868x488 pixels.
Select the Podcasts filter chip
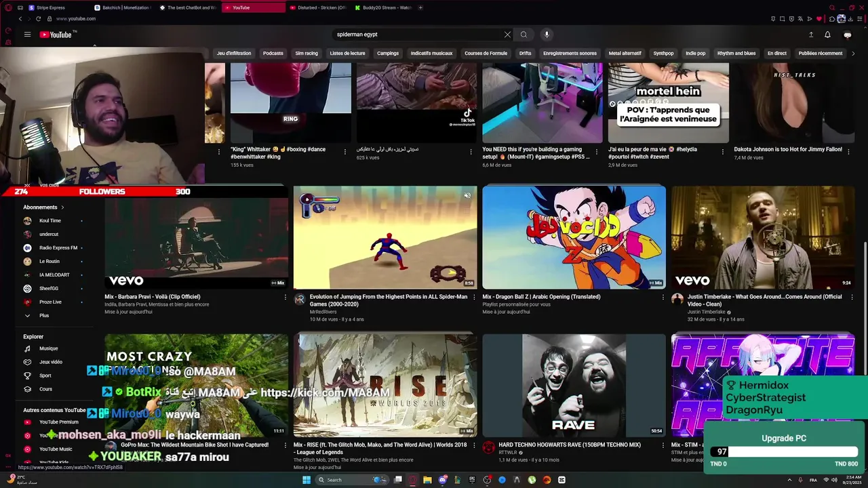click(273, 54)
